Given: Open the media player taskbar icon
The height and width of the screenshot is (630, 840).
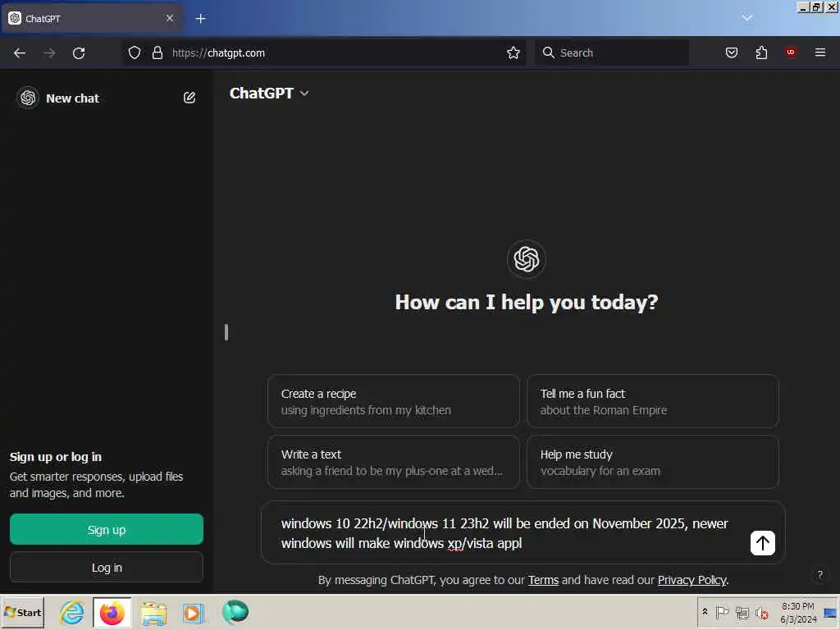Looking at the screenshot, I should pyautogui.click(x=194, y=613).
